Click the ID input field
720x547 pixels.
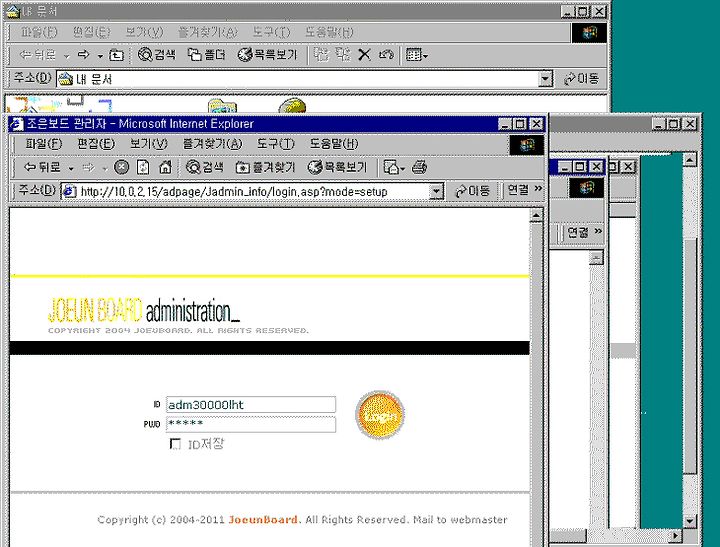coord(251,405)
